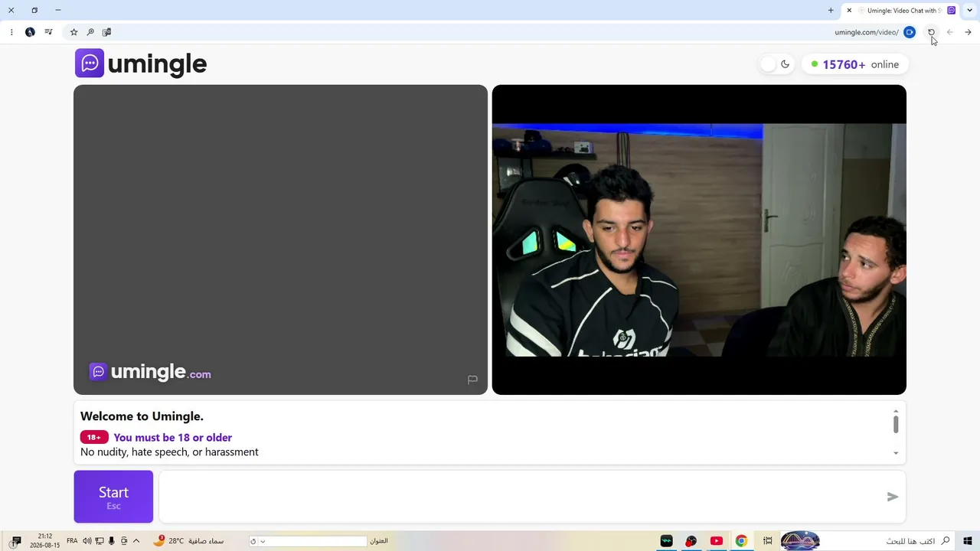Open Chrome from the taskbar

pos(741,541)
